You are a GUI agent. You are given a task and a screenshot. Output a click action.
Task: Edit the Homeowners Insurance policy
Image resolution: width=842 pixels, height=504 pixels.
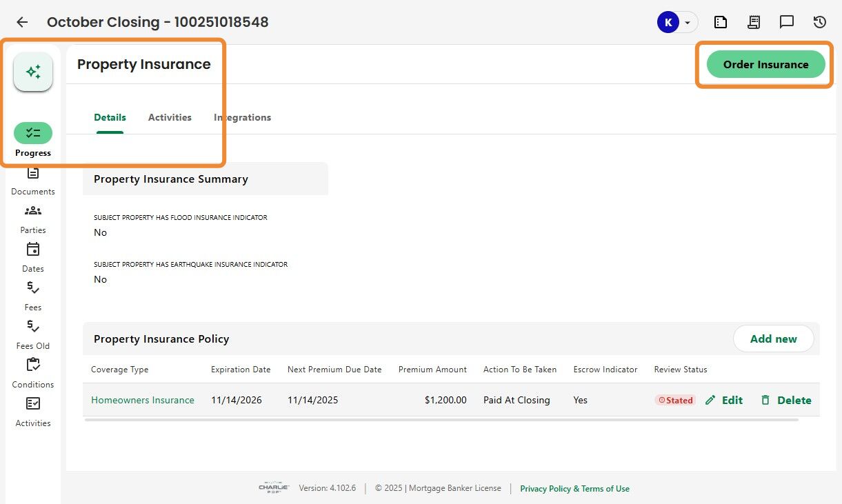point(724,400)
